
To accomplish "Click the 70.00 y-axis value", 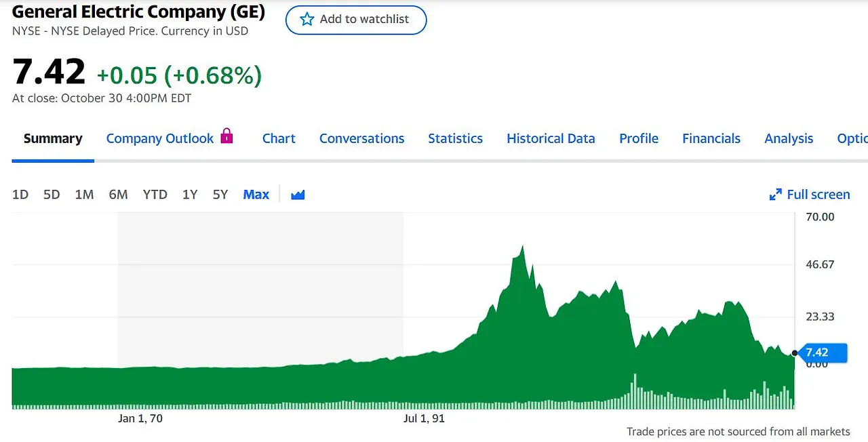I will click(820, 217).
